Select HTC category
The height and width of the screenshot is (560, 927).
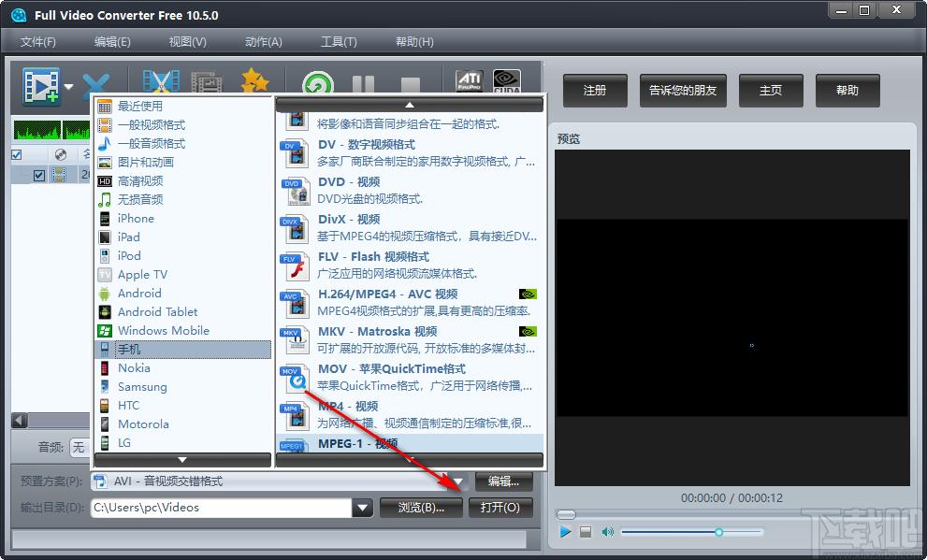pos(182,405)
